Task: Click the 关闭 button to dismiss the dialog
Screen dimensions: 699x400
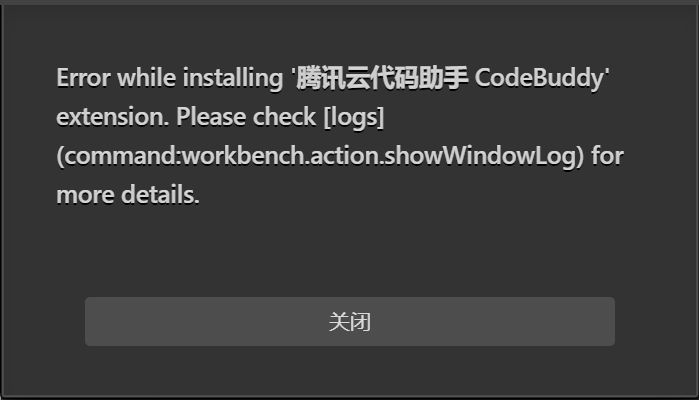Action: click(x=350, y=322)
